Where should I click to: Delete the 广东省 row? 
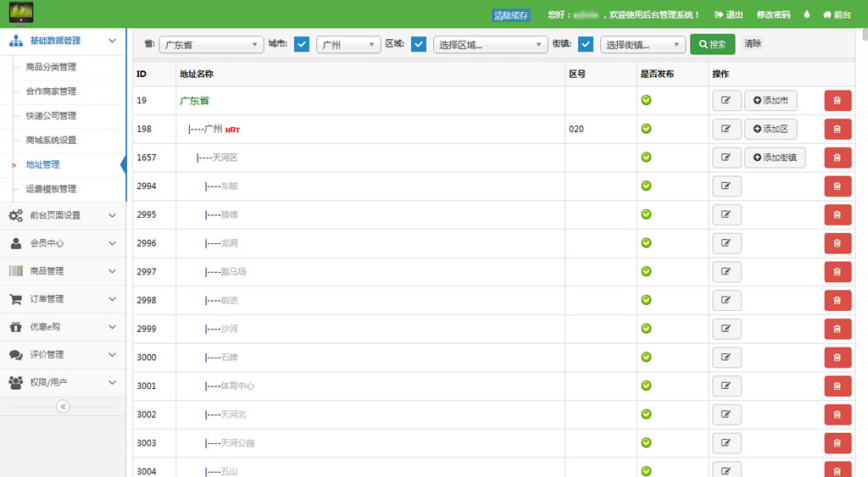tap(837, 101)
